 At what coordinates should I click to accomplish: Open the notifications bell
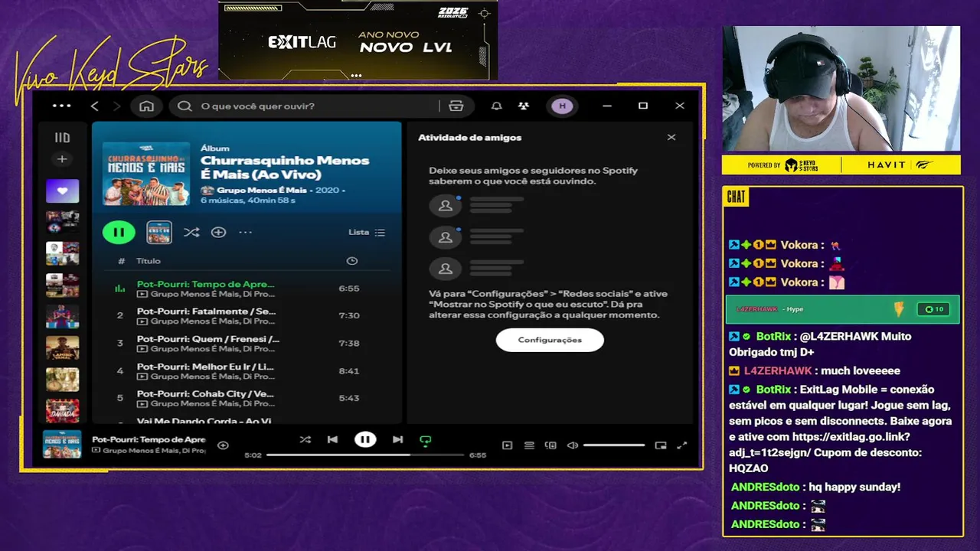pos(497,106)
